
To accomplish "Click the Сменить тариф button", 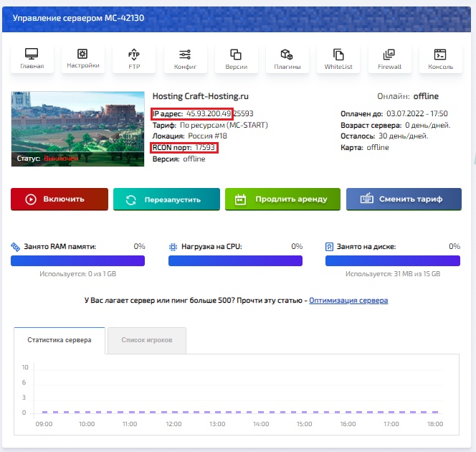I will (404, 199).
